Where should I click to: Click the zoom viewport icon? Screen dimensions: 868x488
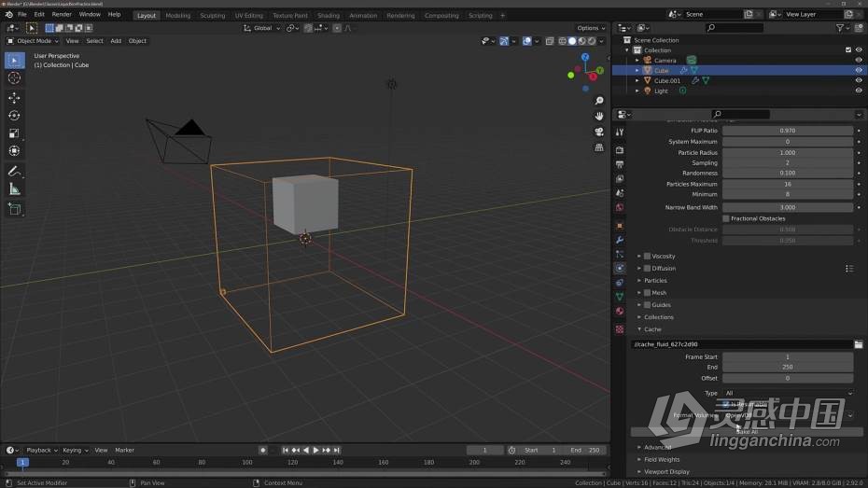(x=599, y=101)
